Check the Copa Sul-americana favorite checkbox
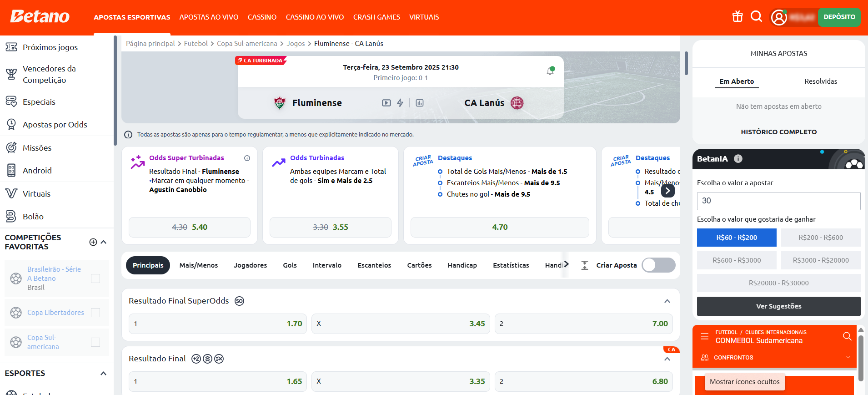This screenshot has height=395, width=868. (x=95, y=342)
